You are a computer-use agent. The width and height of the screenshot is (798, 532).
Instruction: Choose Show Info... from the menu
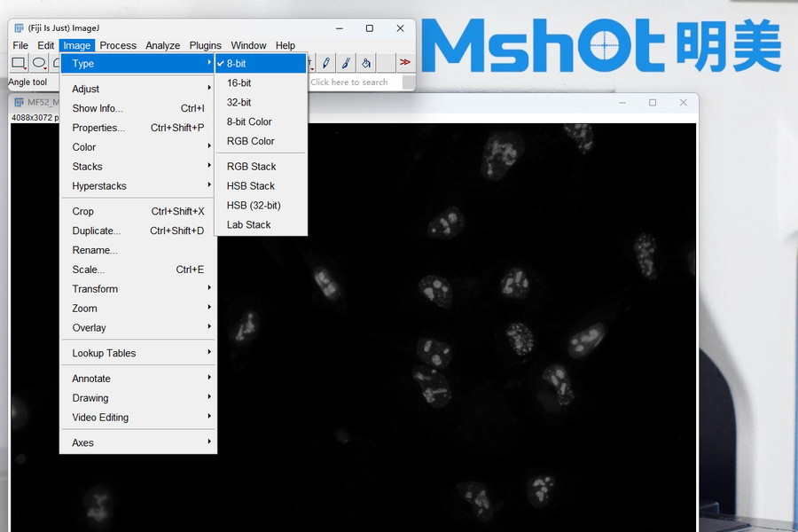[x=98, y=108]
